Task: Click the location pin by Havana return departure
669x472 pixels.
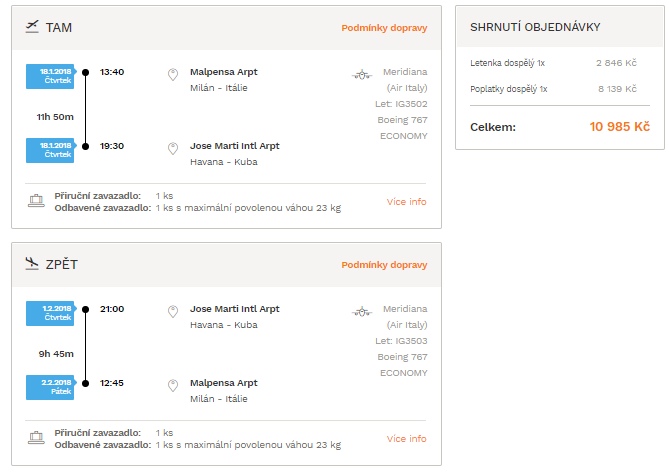Action: click(x=173, y=311)
